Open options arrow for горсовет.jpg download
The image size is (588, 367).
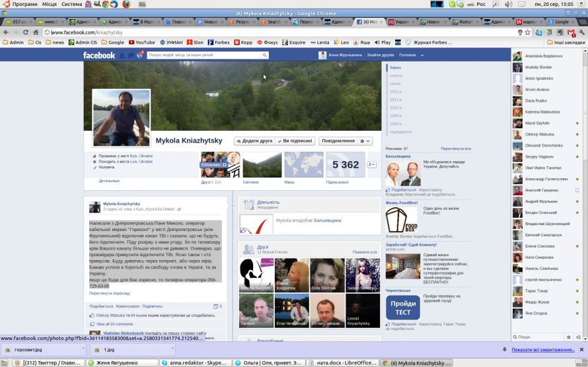point(83,349)
